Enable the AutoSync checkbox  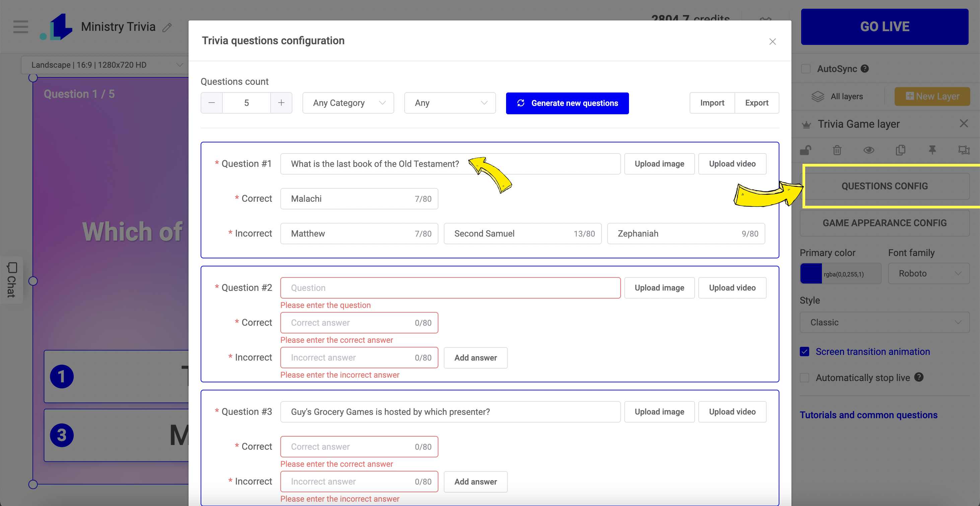pos(806,69)
